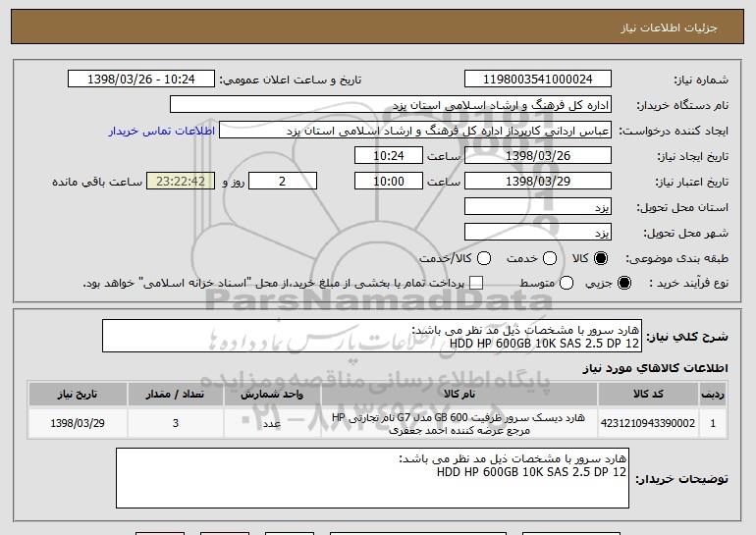Click the شماره نیاز field 1198003541000024
The height and width of the screenshot is (535, 756).
(538, 80)
